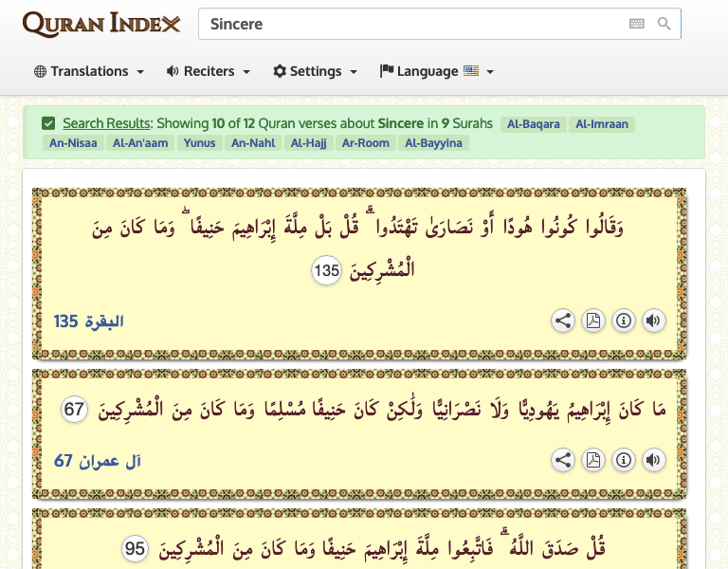The height and width of the screenshot is (569, 728).
Task: Expand the Reciters dropdown
Action: pyautogui.click(x=209, y=71)
